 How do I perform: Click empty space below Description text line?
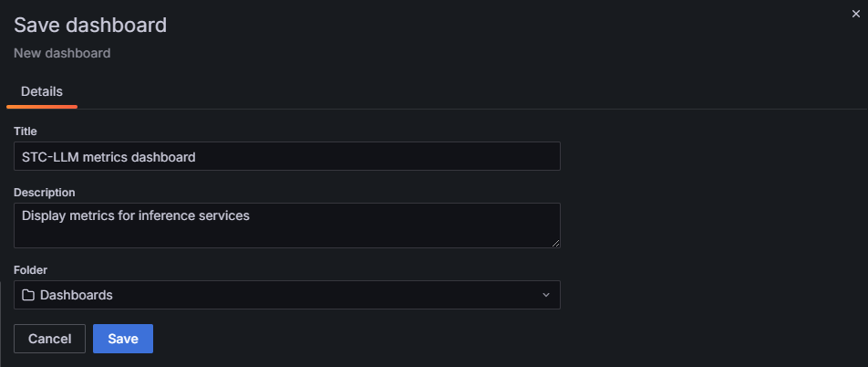click(x=274, y=236)
